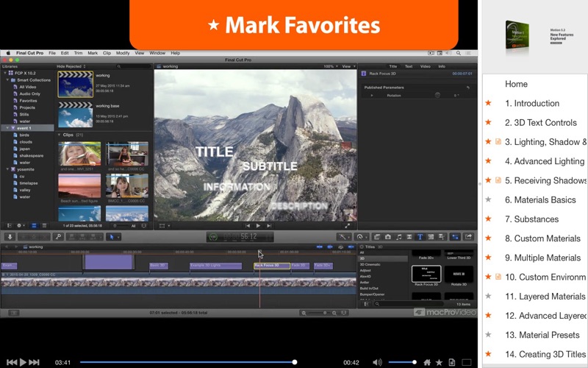Toggle fullscreen rectangle icon in bottom player bar
The image size is (588, 368).
(467, 362)
